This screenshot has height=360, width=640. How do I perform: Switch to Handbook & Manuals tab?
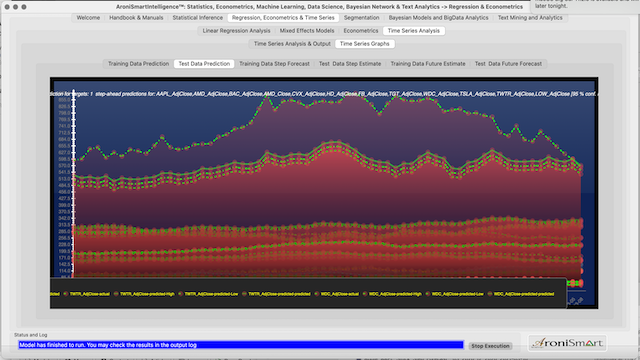tap(136, 18)
